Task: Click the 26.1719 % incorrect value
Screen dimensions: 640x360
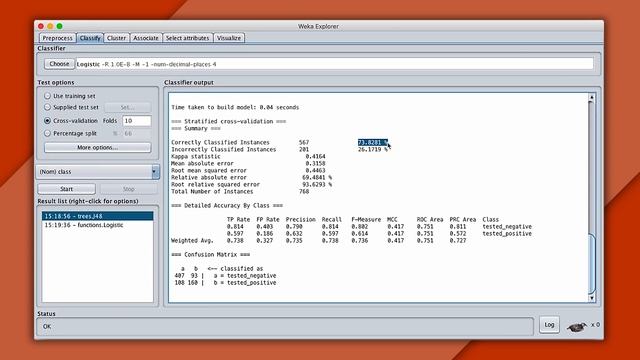Action: tap(372, 149)
